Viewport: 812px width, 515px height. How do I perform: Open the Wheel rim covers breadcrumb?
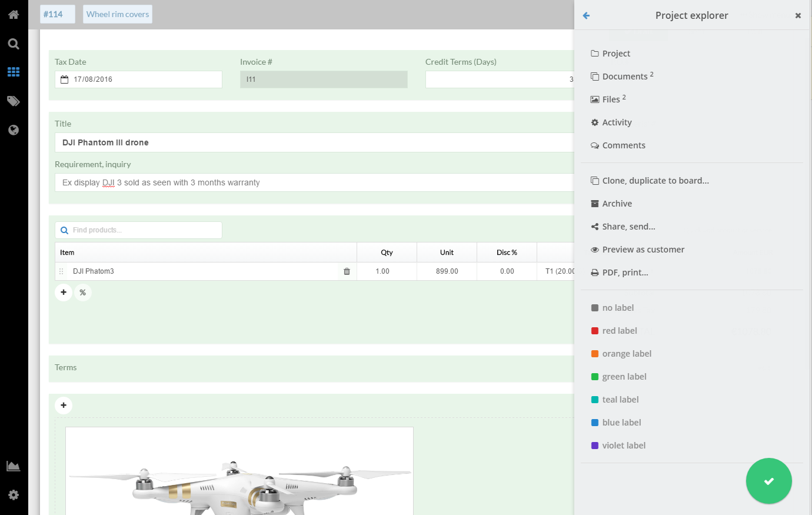[118, 14]
